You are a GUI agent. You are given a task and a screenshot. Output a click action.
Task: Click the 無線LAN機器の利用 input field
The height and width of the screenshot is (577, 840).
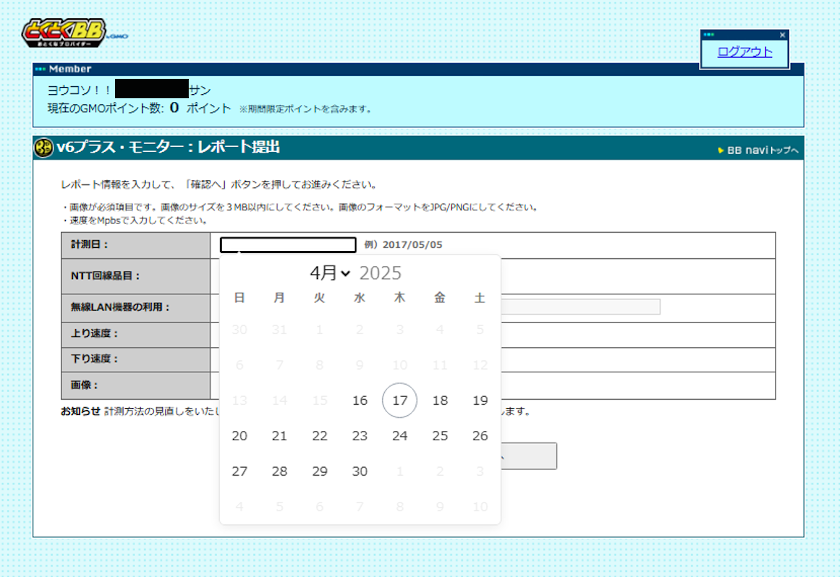point(580,307)
